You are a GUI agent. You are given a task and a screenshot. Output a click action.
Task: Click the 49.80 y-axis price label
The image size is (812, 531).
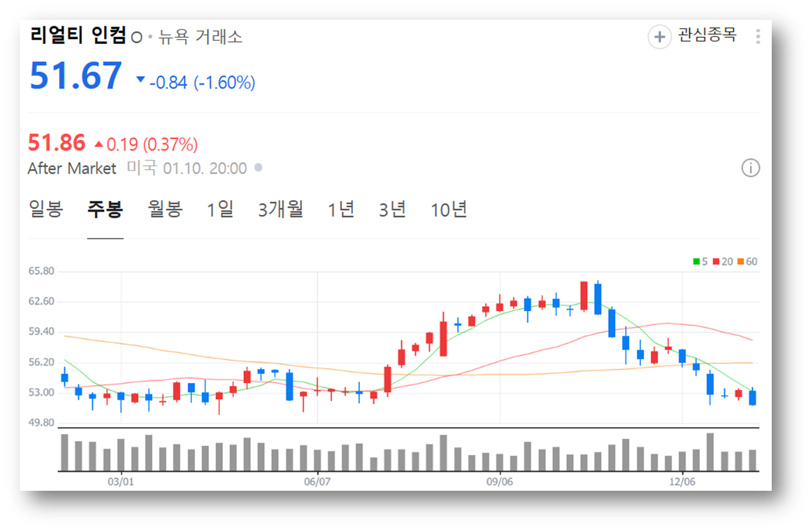click(41, 423)
